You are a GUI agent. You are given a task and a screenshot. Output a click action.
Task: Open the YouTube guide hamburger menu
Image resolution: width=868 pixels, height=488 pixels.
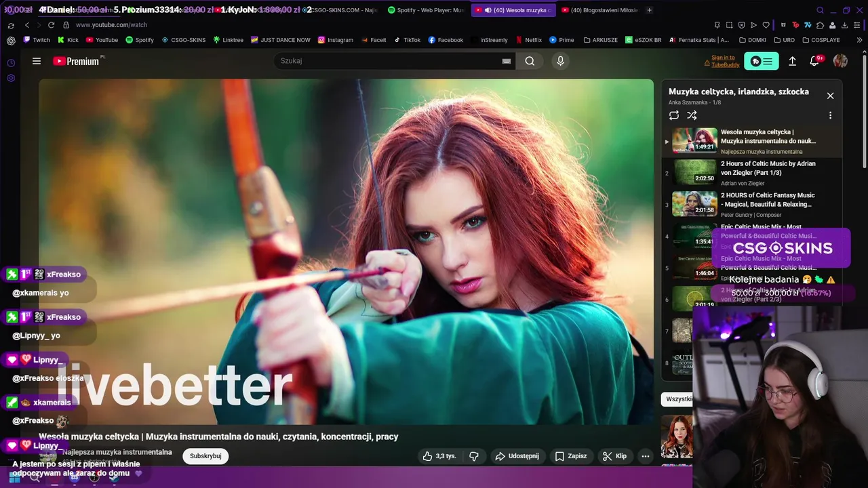click(x=37, y=61)
